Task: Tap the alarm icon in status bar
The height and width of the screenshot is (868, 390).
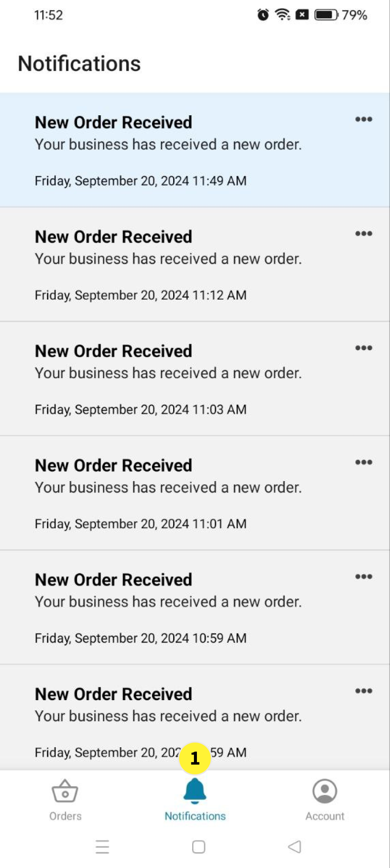Action: [x=263, y=15]
